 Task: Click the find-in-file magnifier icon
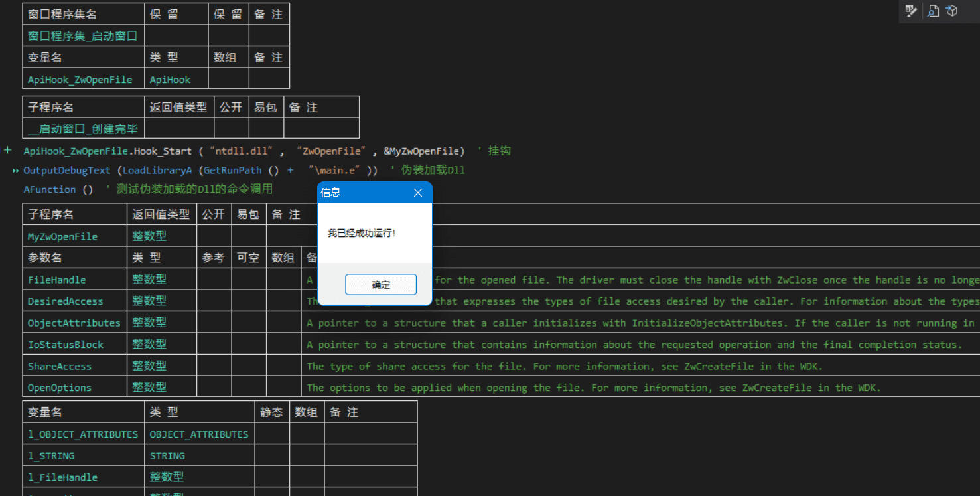933,11
